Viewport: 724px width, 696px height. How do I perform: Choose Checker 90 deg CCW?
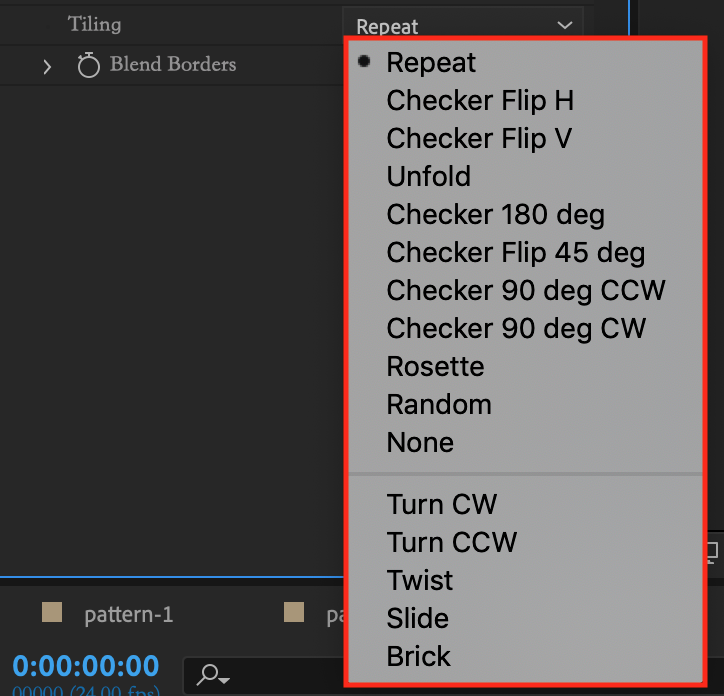526,291
